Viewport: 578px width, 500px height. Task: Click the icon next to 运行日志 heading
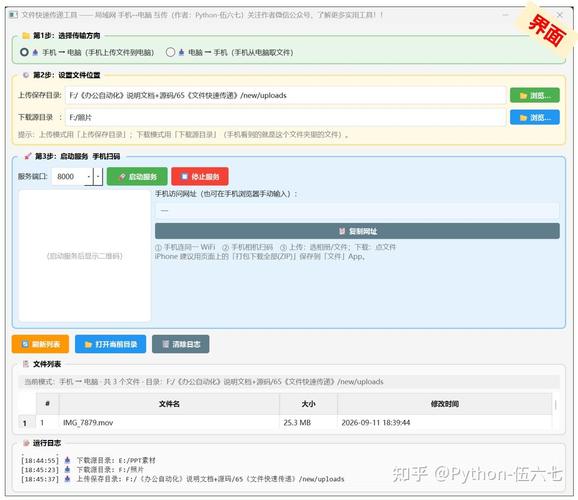pyautogui.click(x=26, y=443)
